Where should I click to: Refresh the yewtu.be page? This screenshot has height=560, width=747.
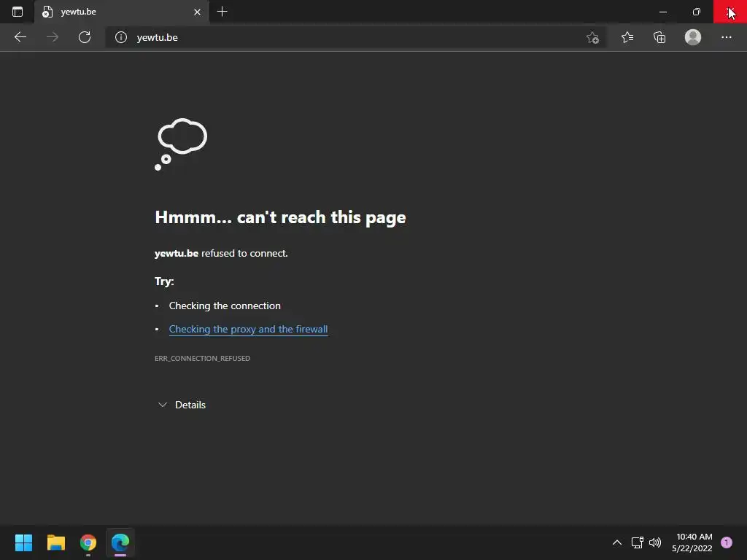[85, 37]
